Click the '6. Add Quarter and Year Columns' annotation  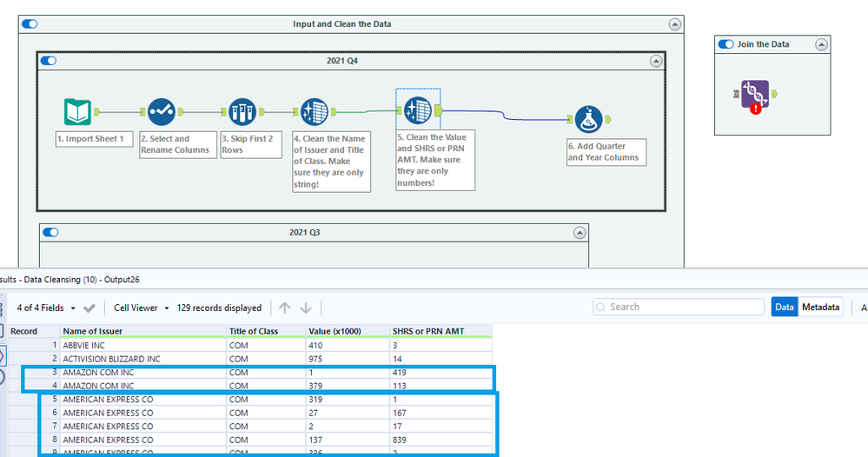pos(606,152)
